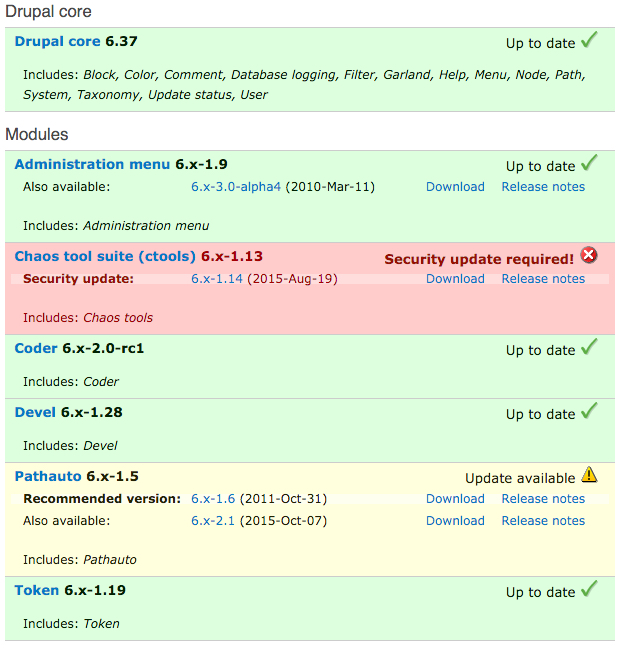Screen dimensions: 620x648
Task: Click the Token module's green checkmark
Action: [x=589, y=589]
